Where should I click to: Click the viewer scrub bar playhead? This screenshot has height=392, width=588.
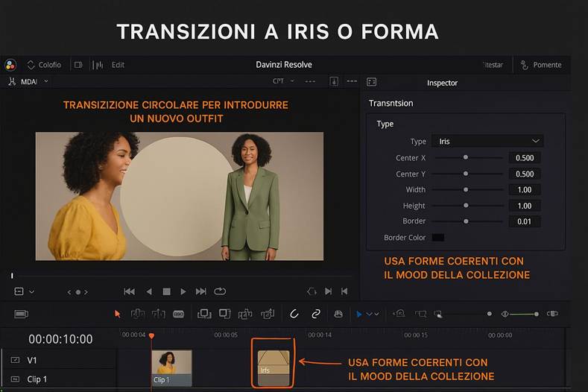[12, 276]
